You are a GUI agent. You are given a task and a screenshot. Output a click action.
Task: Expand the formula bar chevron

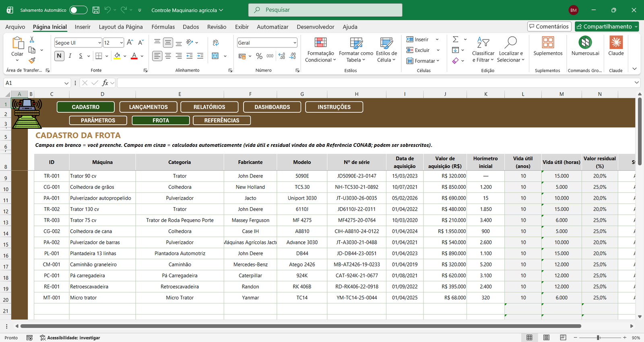pos(636,82)
